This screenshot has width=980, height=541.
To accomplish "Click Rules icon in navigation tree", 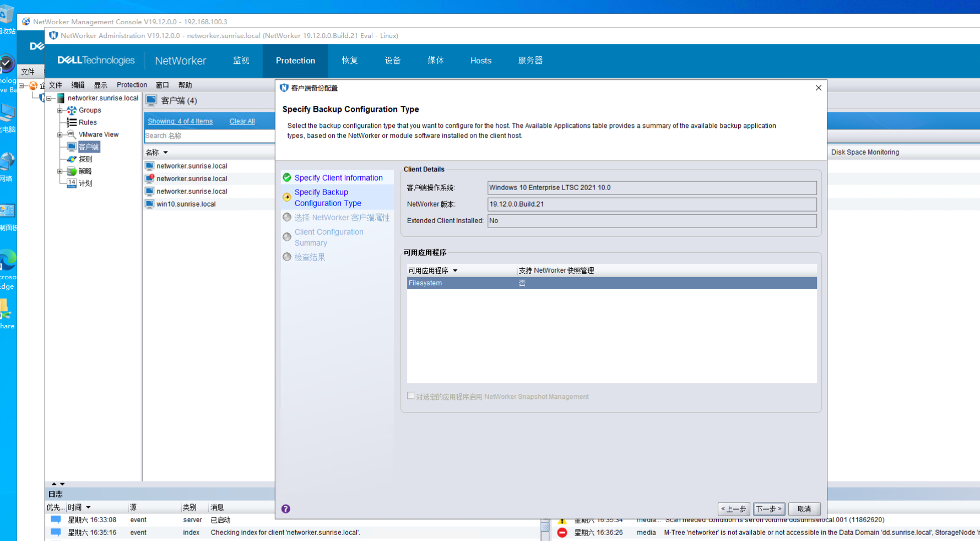I will (x=72, y=122).
